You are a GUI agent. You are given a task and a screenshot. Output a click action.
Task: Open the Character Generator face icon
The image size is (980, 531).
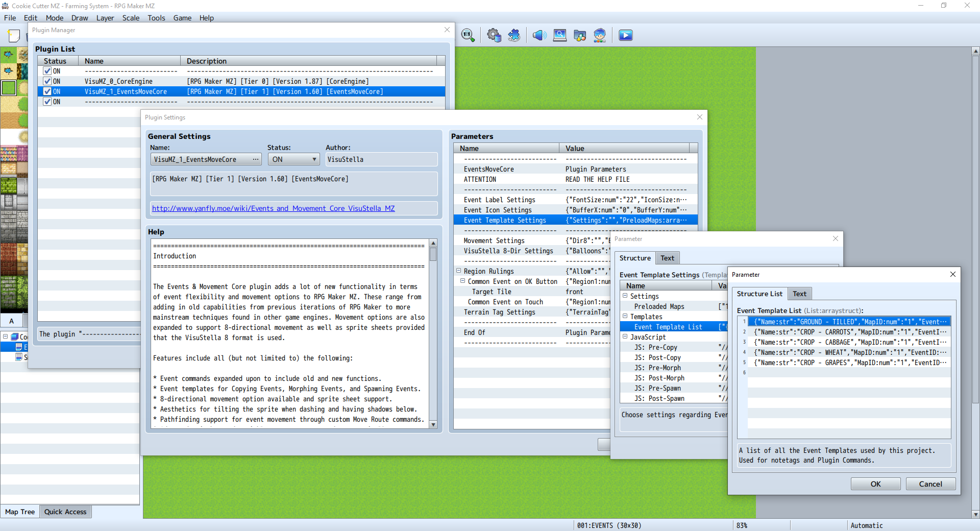(600, 35)
